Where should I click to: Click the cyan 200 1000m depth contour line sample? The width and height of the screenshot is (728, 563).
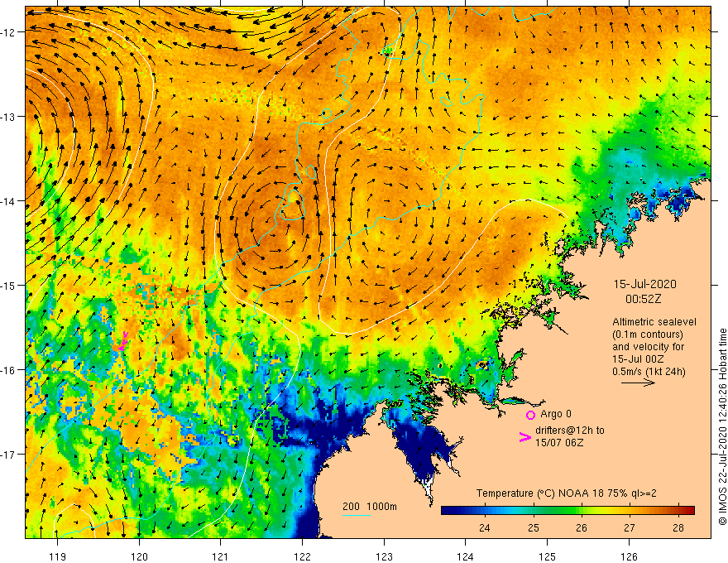pos(356,515)
